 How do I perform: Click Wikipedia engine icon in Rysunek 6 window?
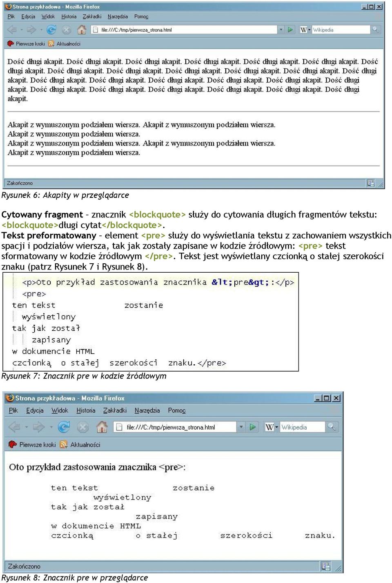303,30
